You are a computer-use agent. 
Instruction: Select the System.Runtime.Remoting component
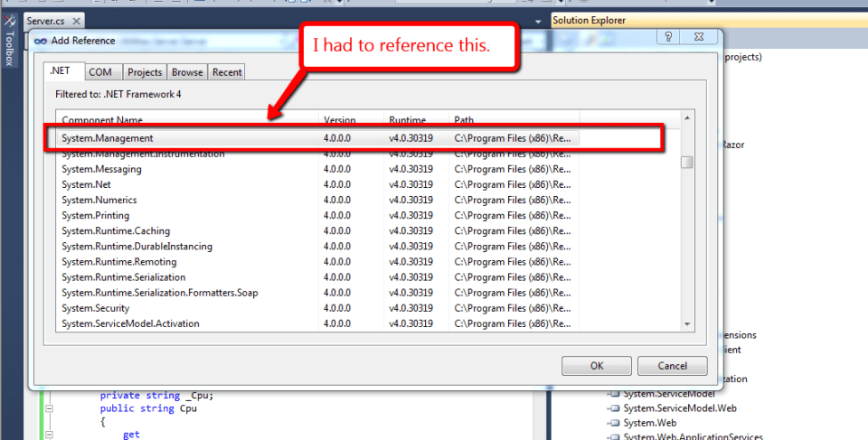point(119,262)
